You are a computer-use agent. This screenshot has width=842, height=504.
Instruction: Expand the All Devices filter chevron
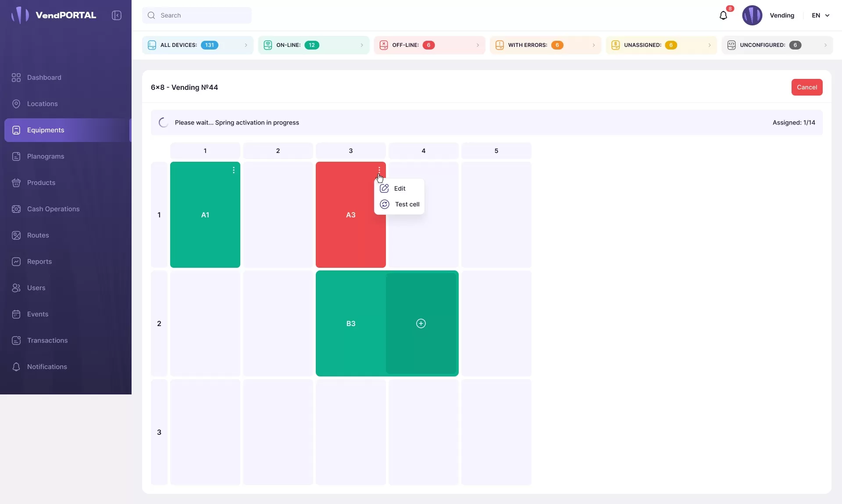(x=246, y=45)
